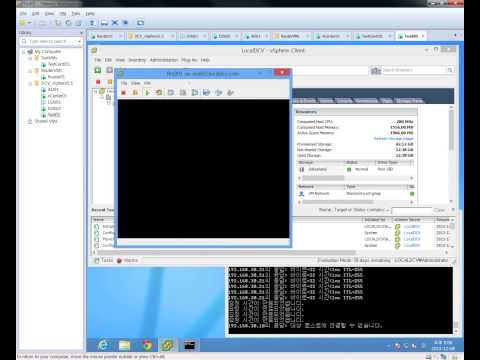Open the console window View menu

tap(135, 83)
